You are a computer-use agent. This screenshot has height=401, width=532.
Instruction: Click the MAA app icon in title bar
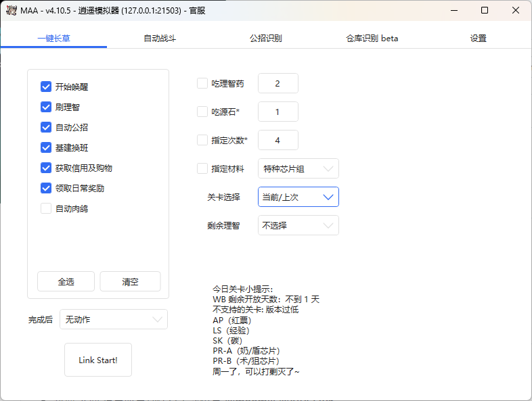(x=12, y=11)
